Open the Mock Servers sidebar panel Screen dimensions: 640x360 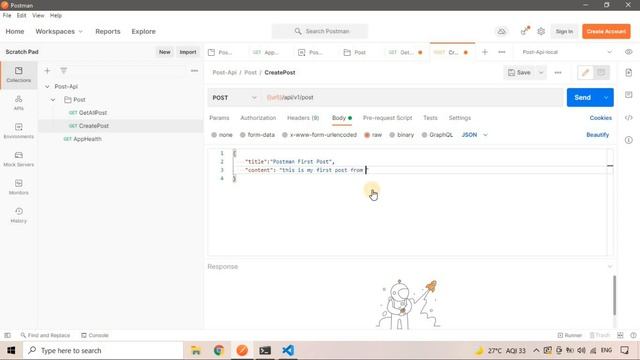point(19,159)
